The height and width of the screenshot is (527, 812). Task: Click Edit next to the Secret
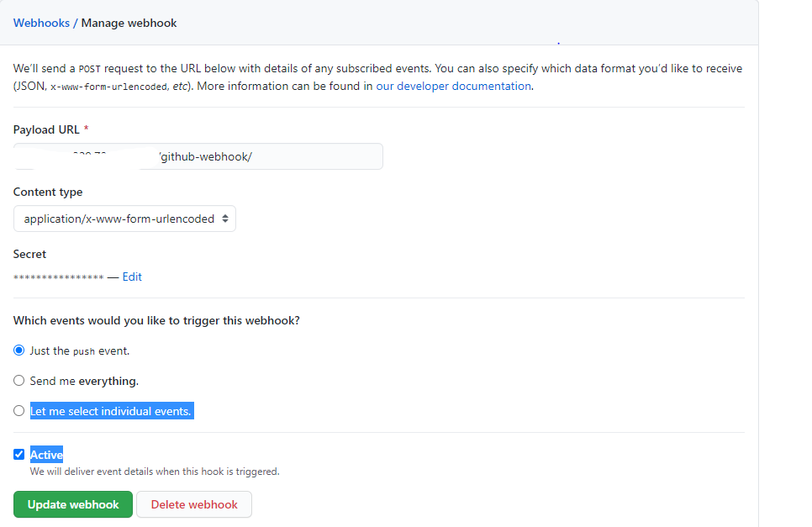point(132,277)
